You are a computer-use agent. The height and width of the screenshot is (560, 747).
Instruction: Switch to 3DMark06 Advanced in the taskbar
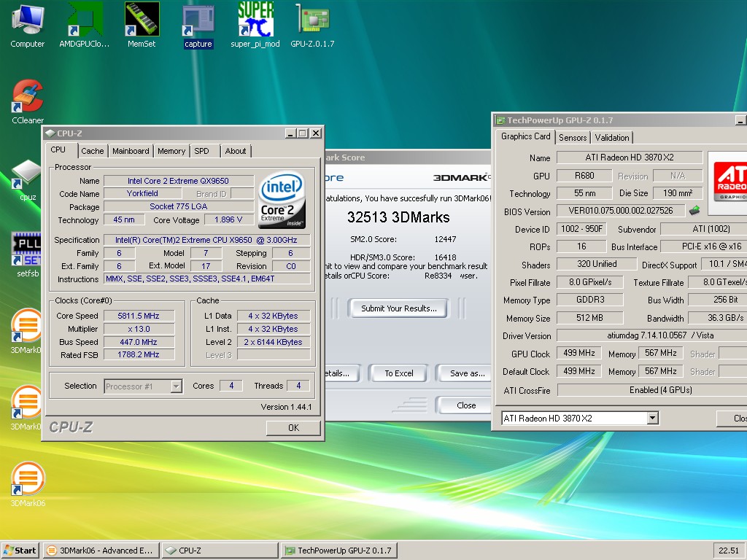pos(102,551)
